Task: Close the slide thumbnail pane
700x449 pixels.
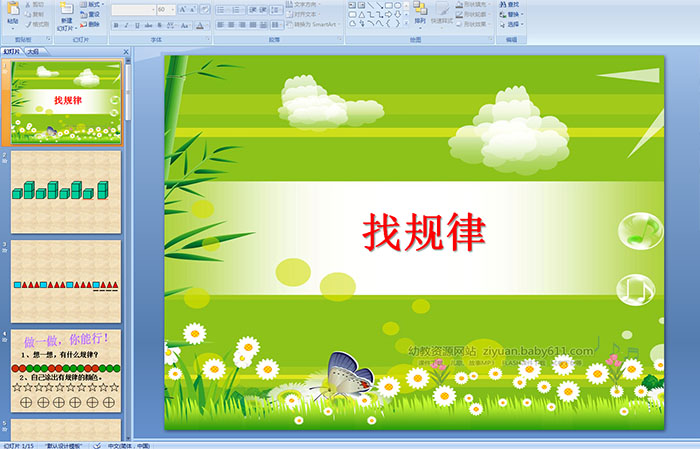Action: [x=126, y=52]
